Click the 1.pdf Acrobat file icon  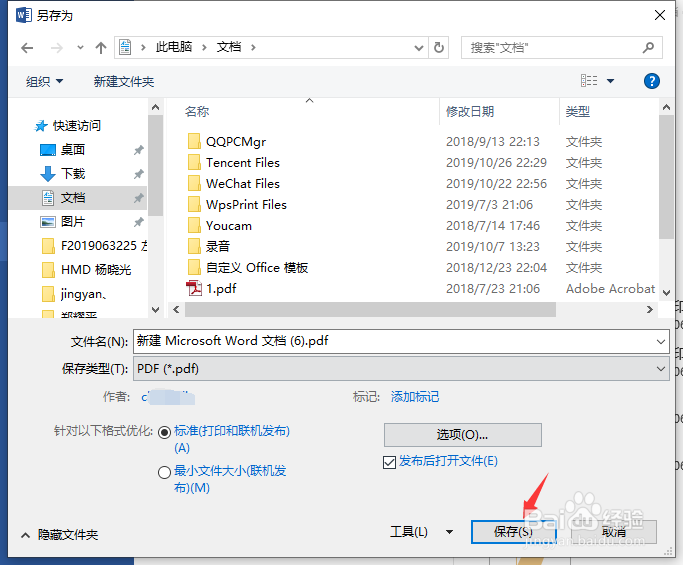click(x=194, y=288)
